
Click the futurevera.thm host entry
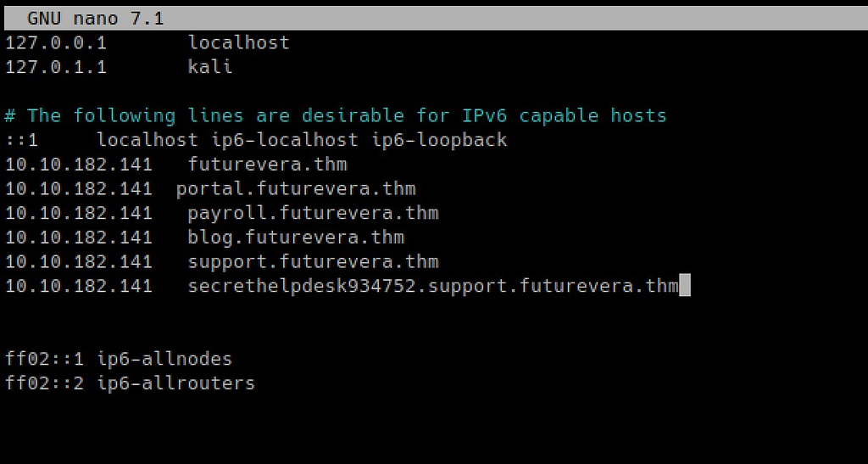pyautogui.click(x=267, y=165)
